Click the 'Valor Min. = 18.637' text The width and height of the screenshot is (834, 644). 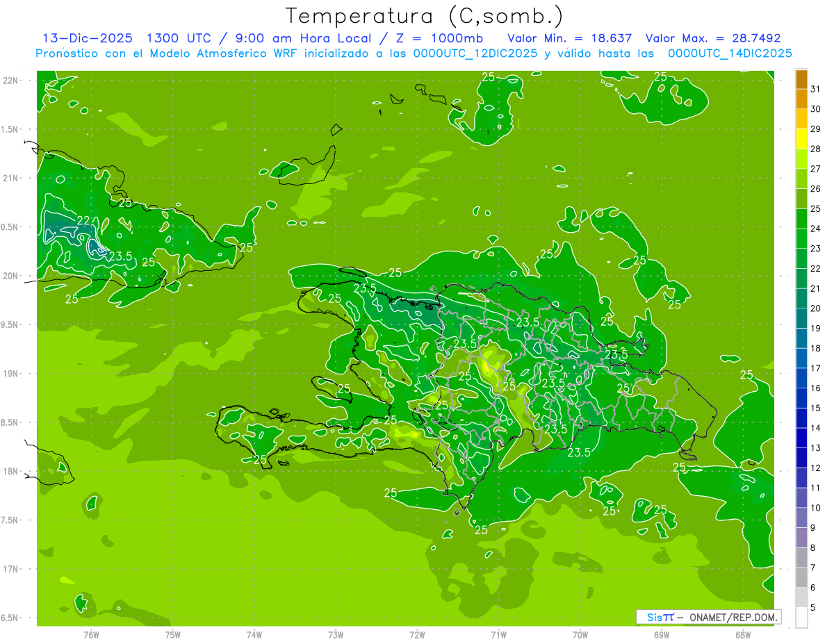point(570,38)
